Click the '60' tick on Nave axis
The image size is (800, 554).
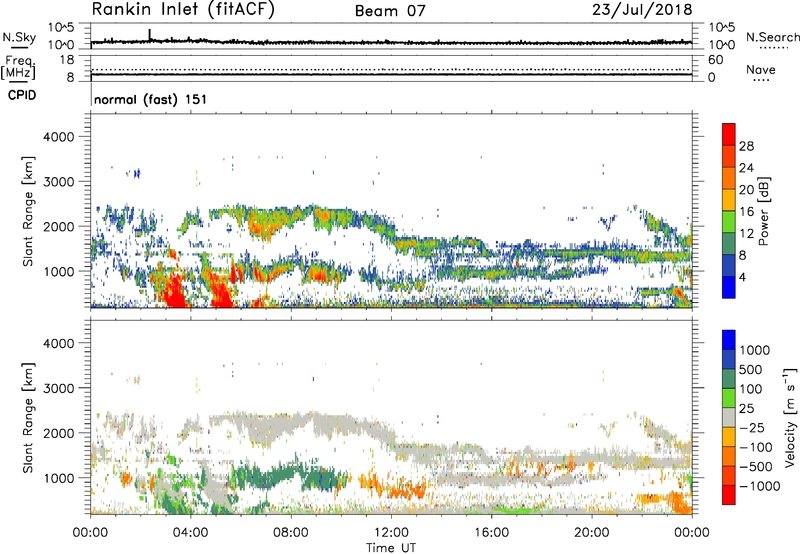pyautogui.click(x=715, y=60)
